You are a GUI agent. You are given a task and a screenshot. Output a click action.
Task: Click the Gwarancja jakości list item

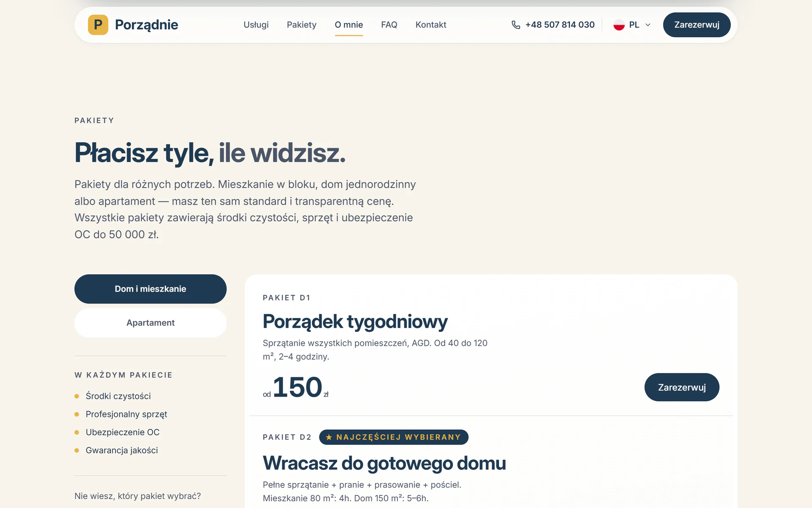point(121,450)
